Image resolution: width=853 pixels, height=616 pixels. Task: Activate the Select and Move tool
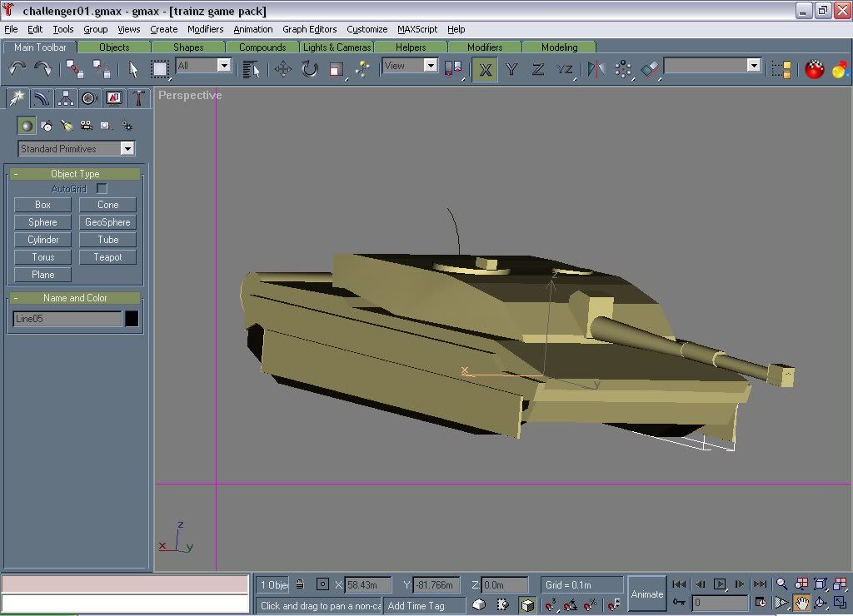pyautogui.click(x=283, y=69)
